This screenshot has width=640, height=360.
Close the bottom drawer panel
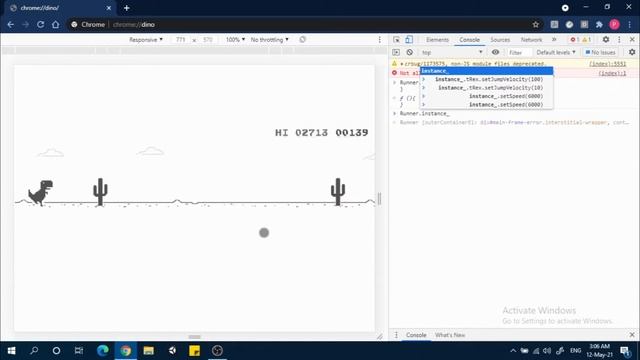(x=632, y=335)
